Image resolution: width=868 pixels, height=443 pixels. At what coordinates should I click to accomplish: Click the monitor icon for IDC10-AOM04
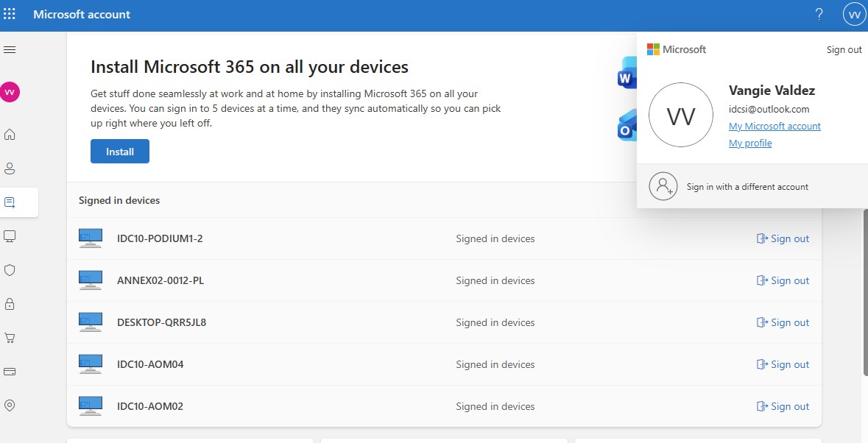[91, 364]
